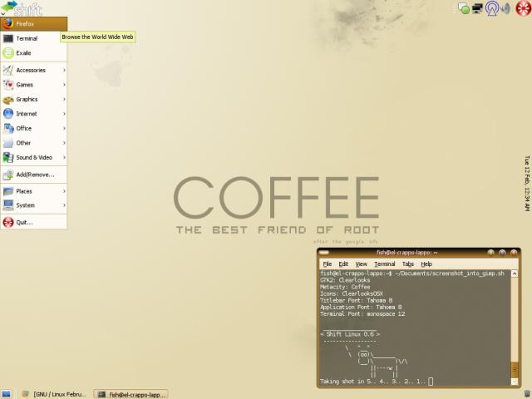Open the Add/Remove... software entry
532x399 pixels.
point(33,175)
